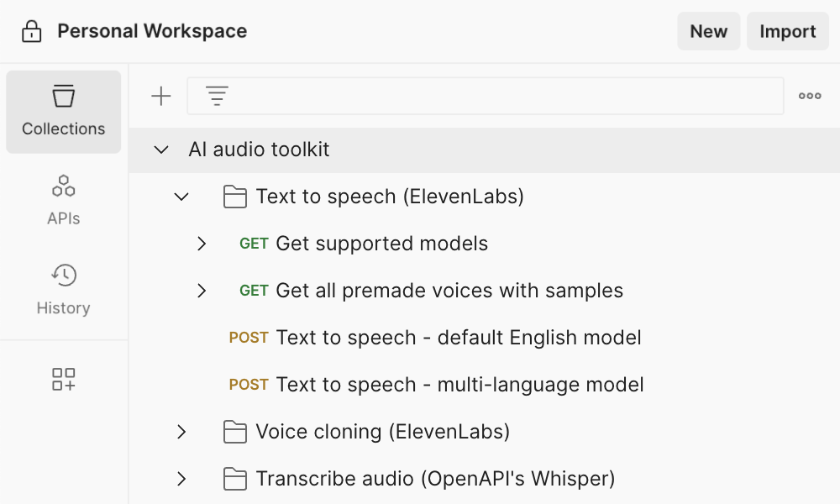Expand Get all premade voices with samples

tap(202, 291)
